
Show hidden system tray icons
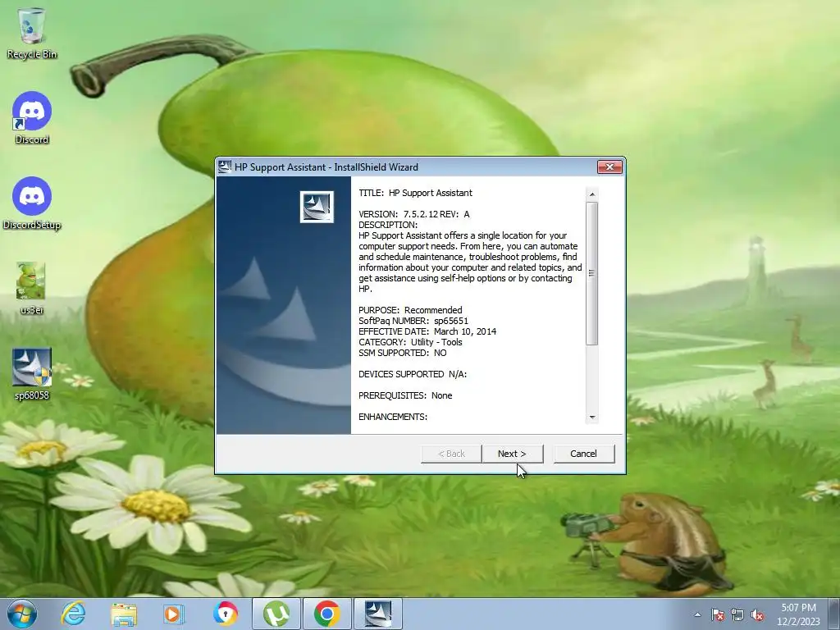pos(697,614)
